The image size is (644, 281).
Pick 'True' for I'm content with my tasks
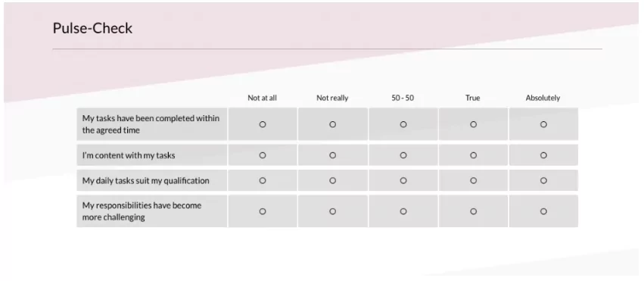pos(473,155)
